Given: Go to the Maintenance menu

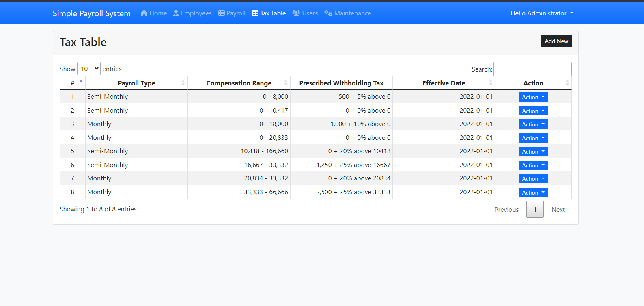Looking at the screenshot, I should [352, 13].
